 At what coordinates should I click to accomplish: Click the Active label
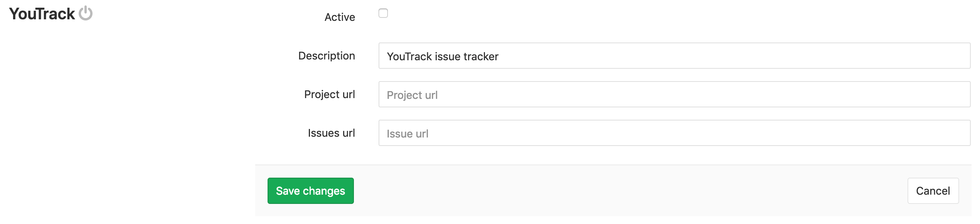tap(339, 17)
